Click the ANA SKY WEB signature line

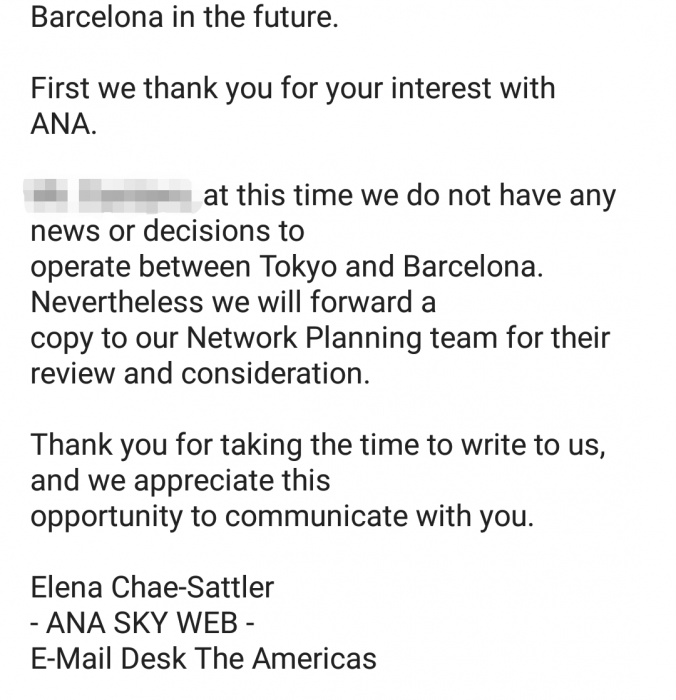tap(142, 623)
